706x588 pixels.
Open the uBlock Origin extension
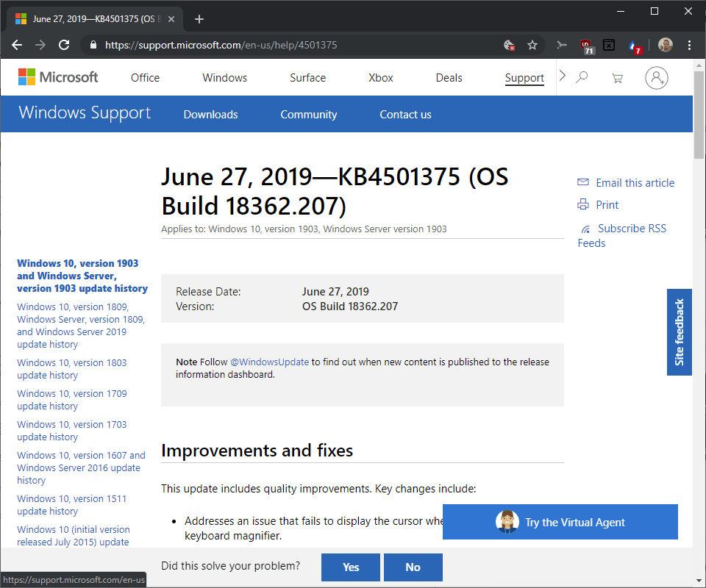coord(587,46)
